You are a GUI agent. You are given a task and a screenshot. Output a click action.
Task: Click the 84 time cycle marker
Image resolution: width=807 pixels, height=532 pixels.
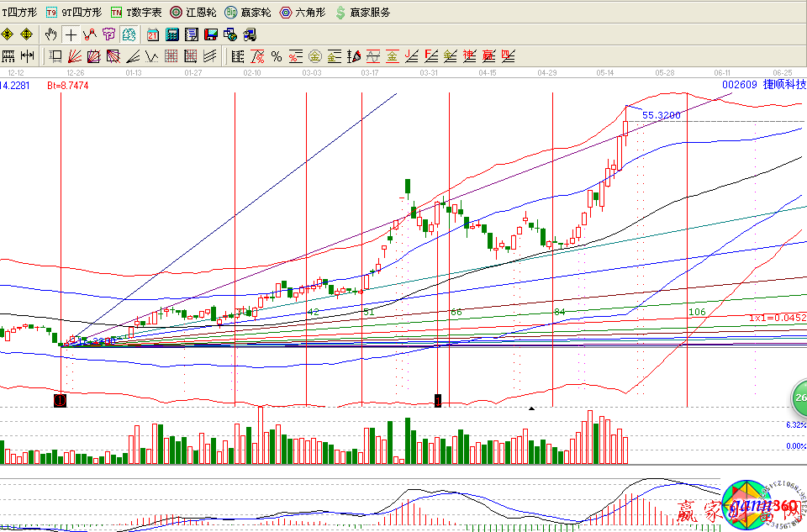(x=558, y=312)
